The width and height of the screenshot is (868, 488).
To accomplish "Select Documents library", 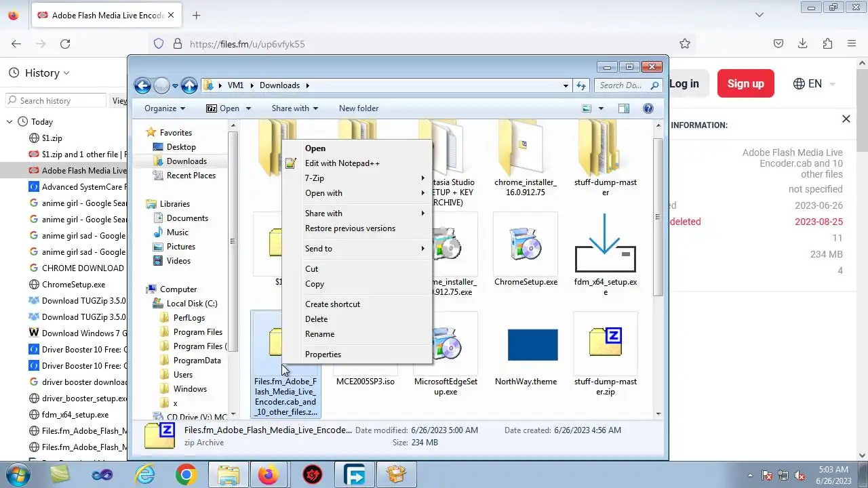I will tap(187, 218).
